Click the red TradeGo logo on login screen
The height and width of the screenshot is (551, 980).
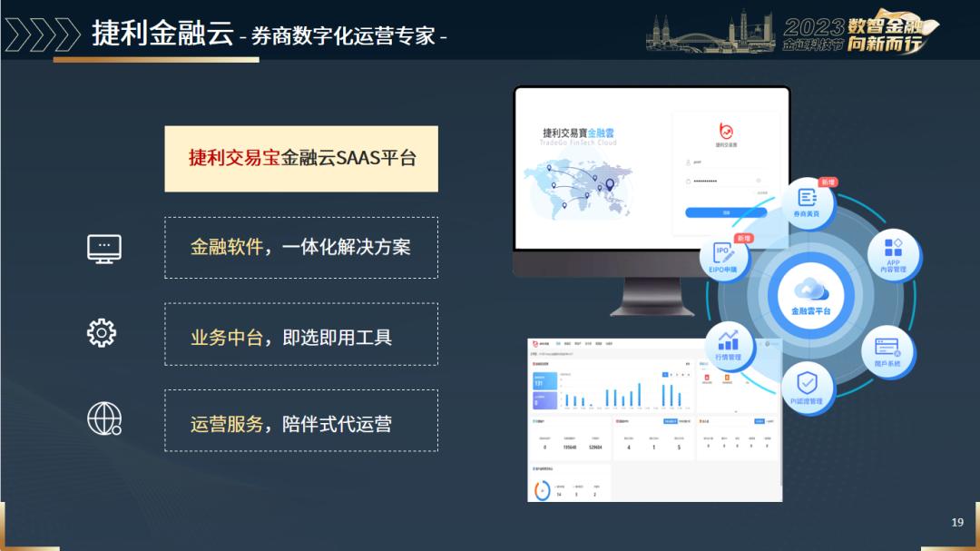pyautogui.click(x=728, y=131)
